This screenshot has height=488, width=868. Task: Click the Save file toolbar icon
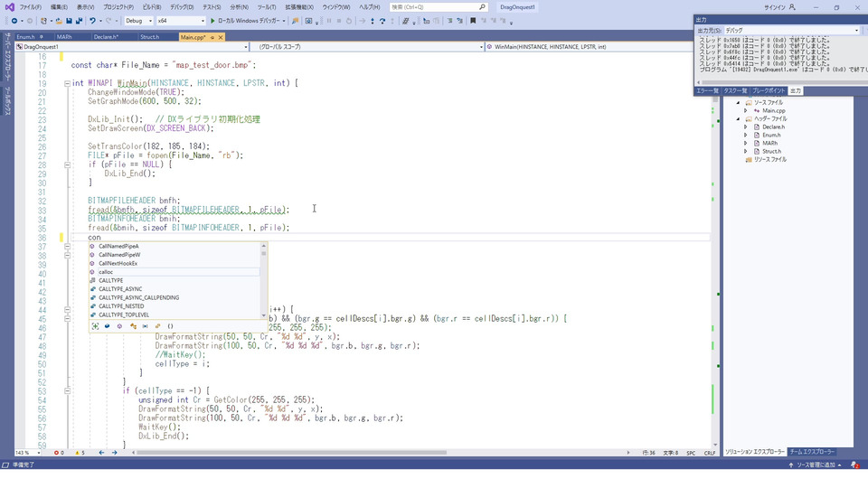[69, 21]
